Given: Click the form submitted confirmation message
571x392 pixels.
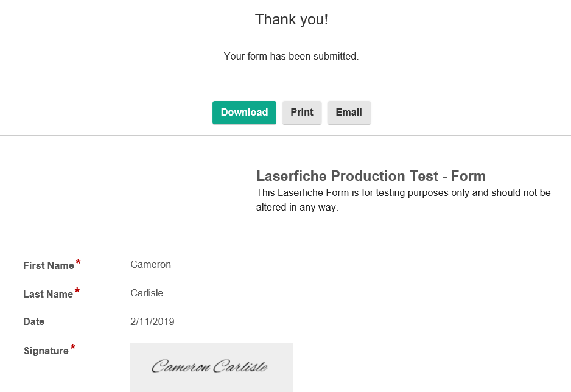Looking at the screenshot, I should [292, 57].
